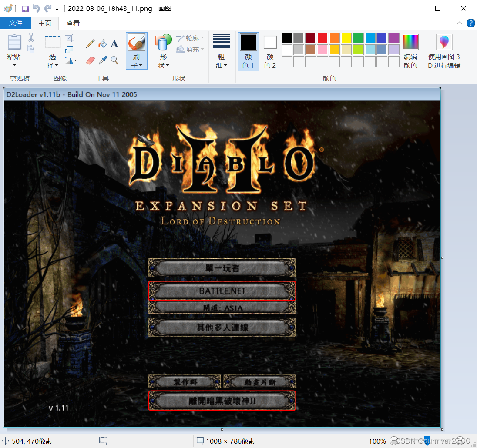The image size is (477, 448).
Task: Click the ASIA gateway button in image
Action: (x=222, y=308)
